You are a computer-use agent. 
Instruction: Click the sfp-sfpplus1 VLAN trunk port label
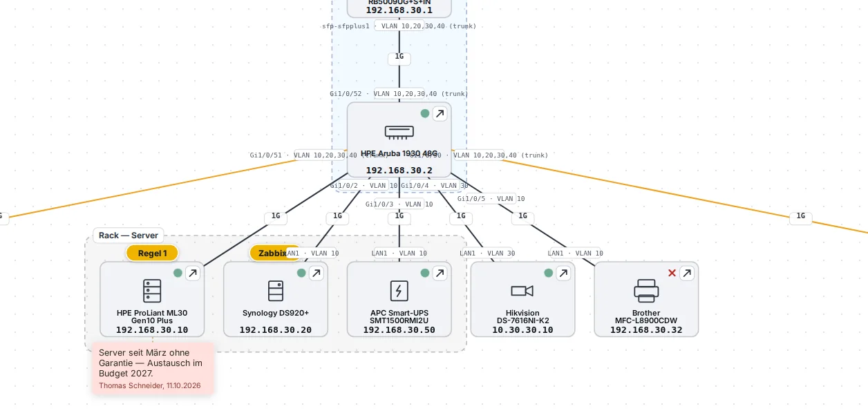399,26
